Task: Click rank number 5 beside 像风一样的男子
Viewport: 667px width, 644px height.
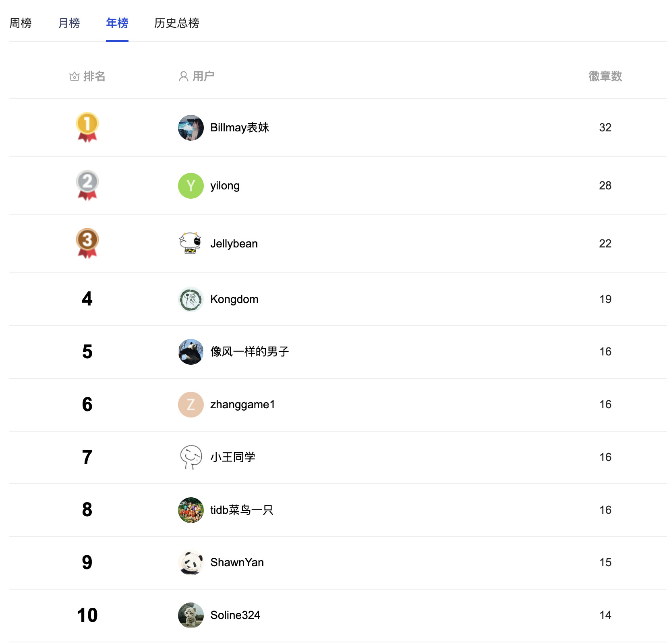Action: 87,351
